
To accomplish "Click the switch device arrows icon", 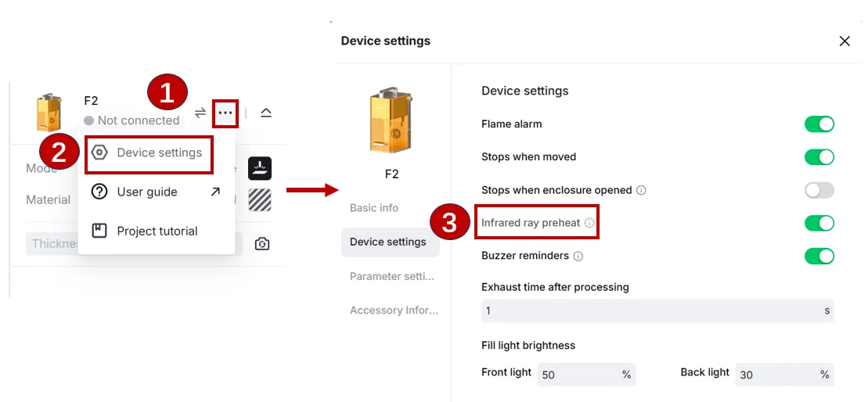I will 200,113.
